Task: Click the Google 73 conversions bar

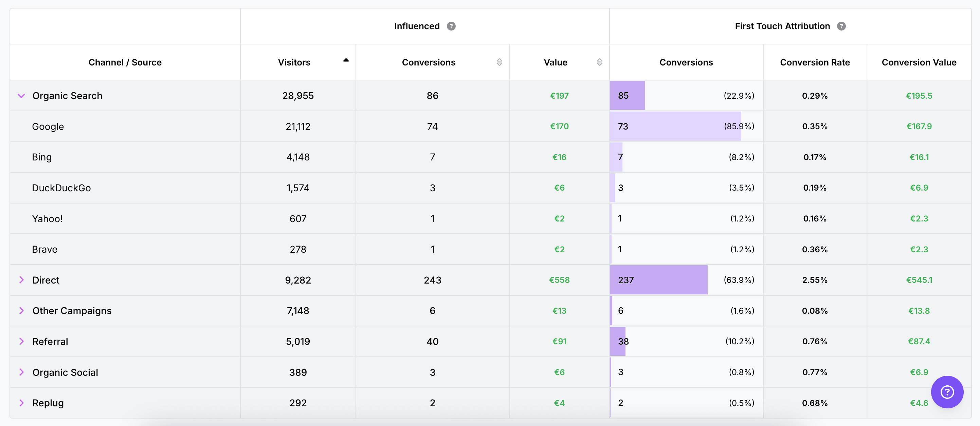Action: click(675, 127)
